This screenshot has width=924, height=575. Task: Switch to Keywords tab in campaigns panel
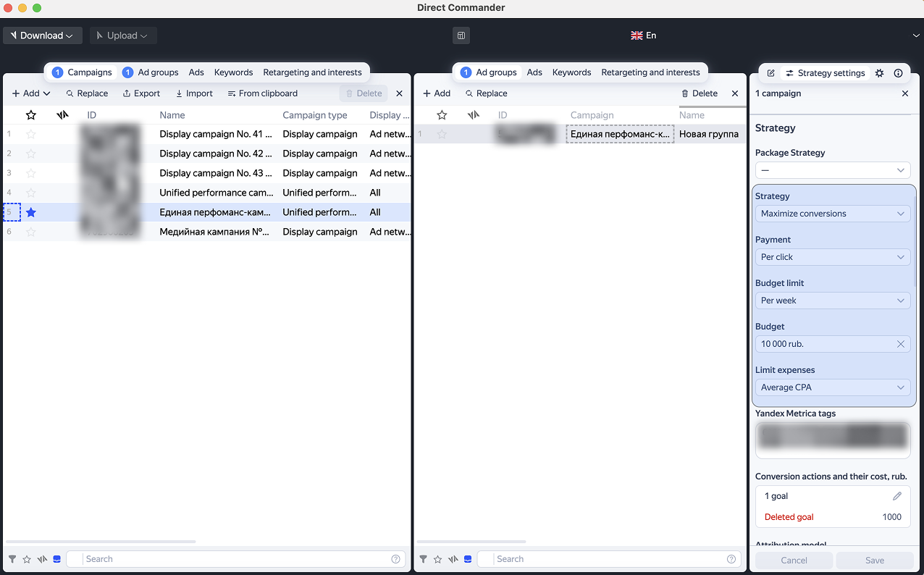click(233, 72)
